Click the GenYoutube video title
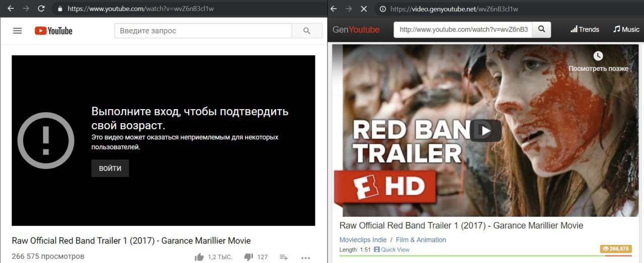The height and width of the screenshot is (263, 644). (461, 225)
